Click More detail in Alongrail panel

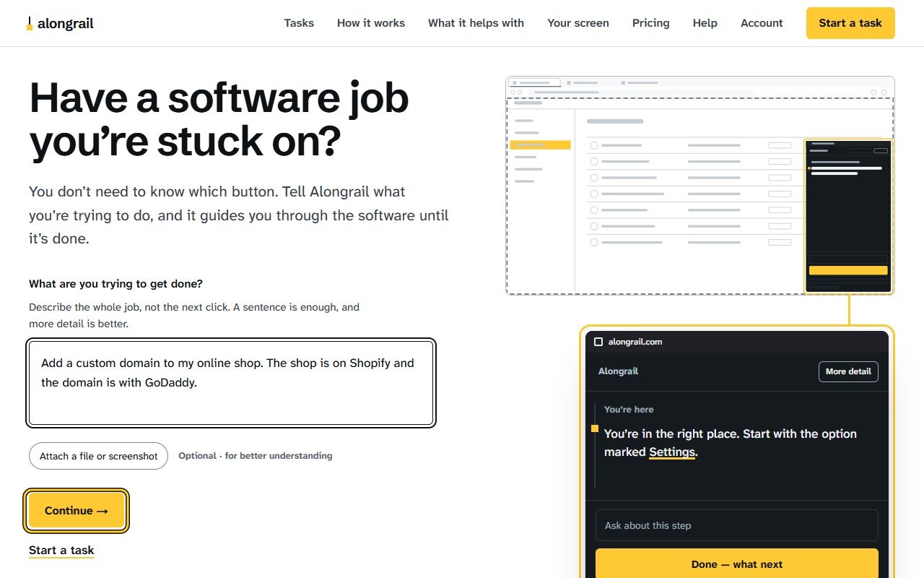(848, 371)
